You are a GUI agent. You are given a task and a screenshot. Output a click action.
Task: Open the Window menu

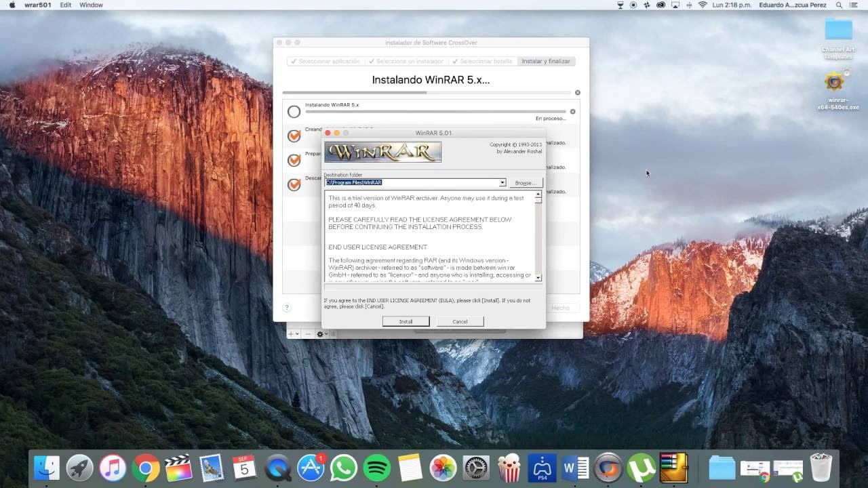click(92, 5)
